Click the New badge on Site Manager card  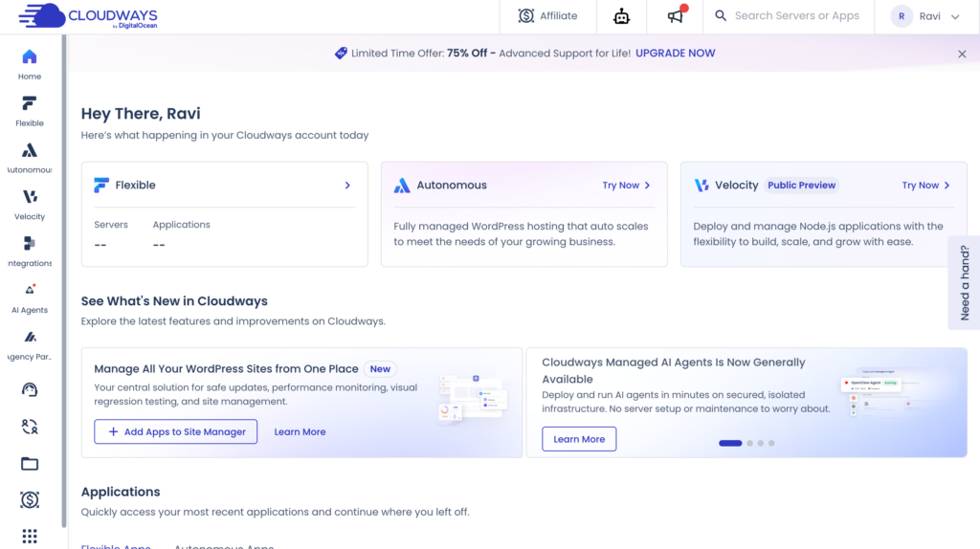(x=380, y=369)
